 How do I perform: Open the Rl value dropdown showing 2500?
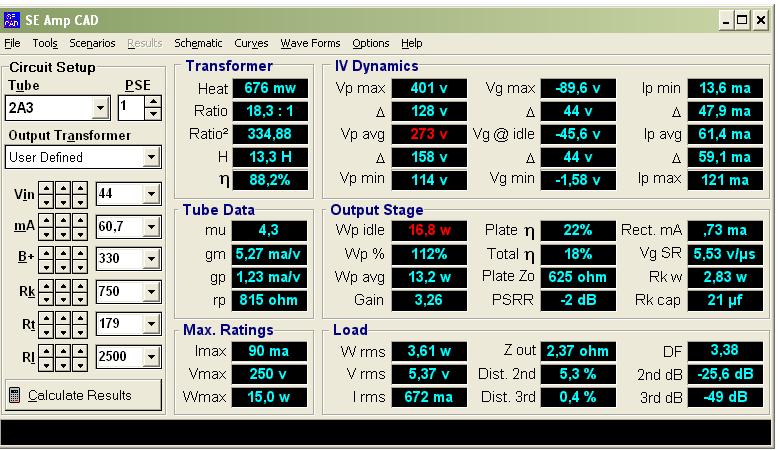(x=151, y=356)
